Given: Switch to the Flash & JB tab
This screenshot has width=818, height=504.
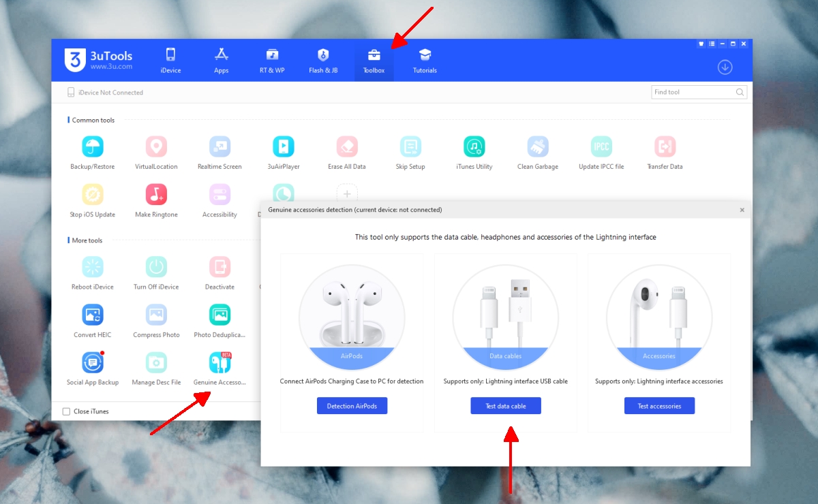Looking at the screenshot, I should (323, 60).
